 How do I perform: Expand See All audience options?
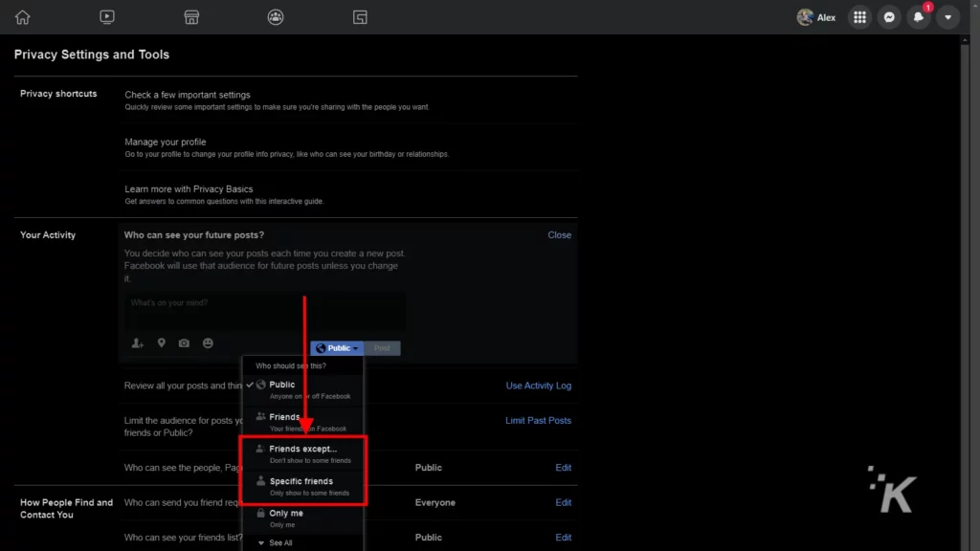(275, 543)
